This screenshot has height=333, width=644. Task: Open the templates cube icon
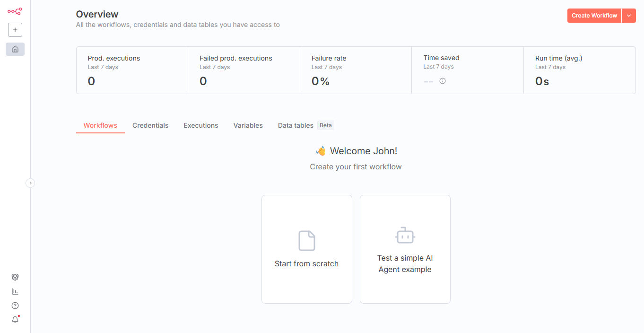click(x=15, y=277)
